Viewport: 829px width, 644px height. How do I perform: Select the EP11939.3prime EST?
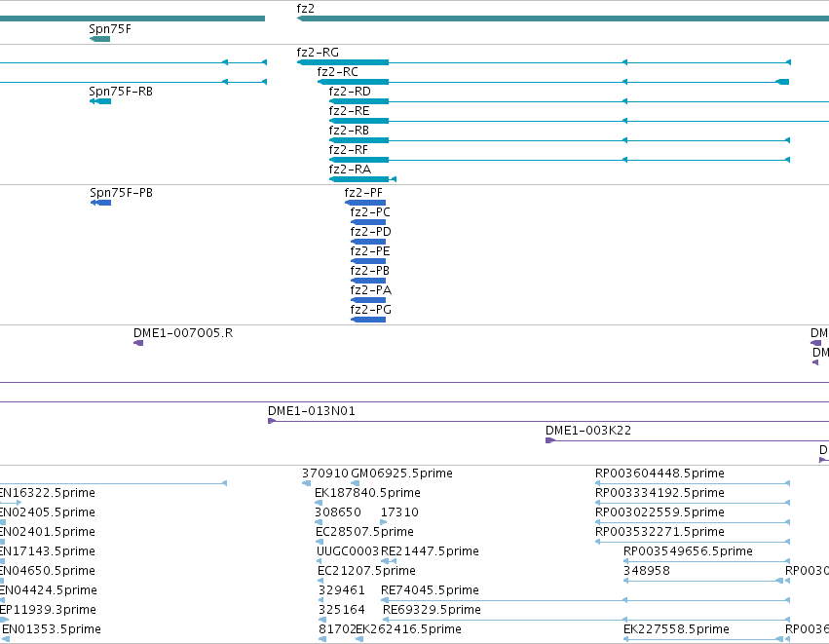click(x=4, y=620)
